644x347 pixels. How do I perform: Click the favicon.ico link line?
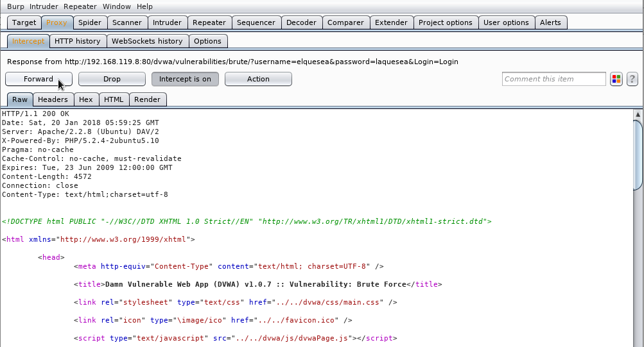tap(213, 320)
